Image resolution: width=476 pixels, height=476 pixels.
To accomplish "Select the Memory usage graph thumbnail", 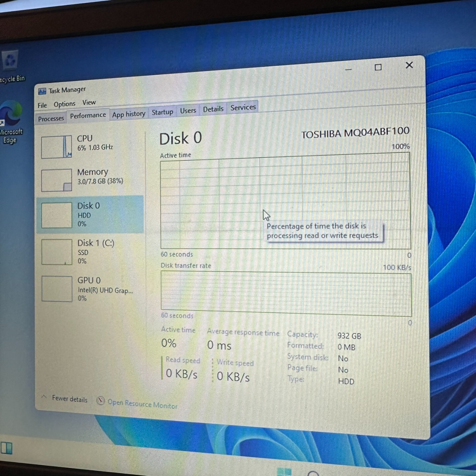I will click(x=57, y=180).
